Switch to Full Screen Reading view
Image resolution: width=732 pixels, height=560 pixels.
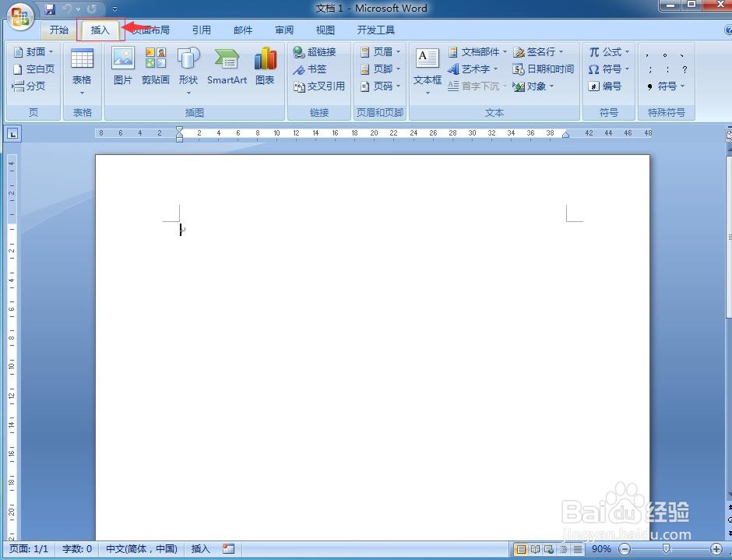tap(535, 549)
